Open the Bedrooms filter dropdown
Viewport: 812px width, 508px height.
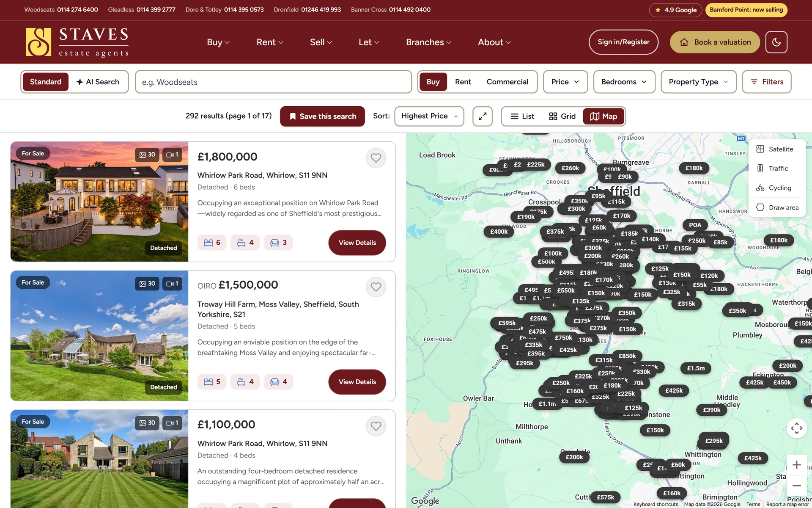coord(624,82)
